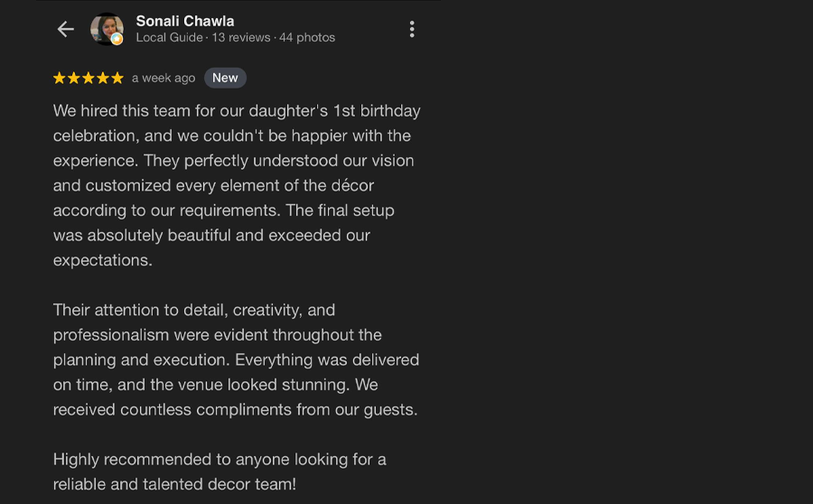Viewport: 813px width, 504px height.
Task: Select the paragraph about daughter's 1st birthday
Action: [x=237, y=185]
